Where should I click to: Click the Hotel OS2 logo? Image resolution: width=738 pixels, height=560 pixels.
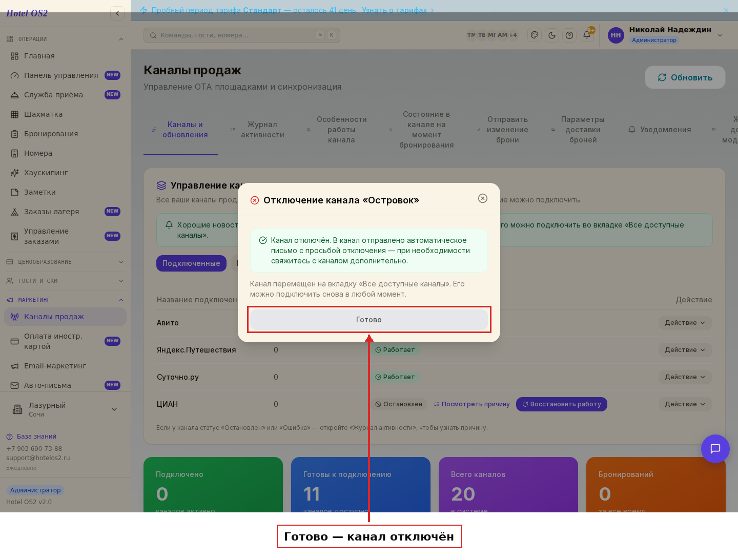(27, 13)
